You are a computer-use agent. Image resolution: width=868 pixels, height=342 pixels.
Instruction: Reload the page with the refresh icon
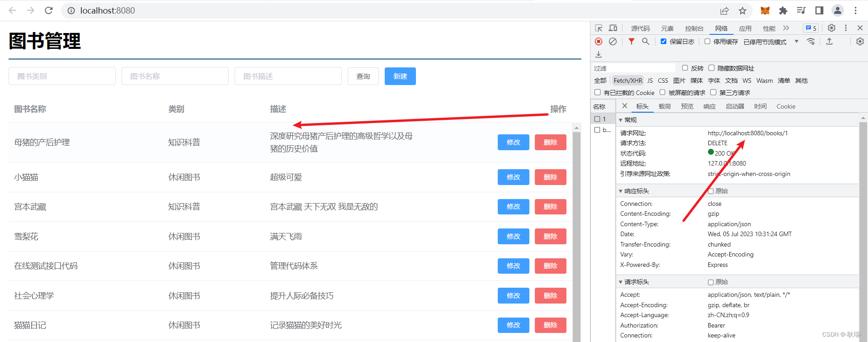tap(49, 10)
